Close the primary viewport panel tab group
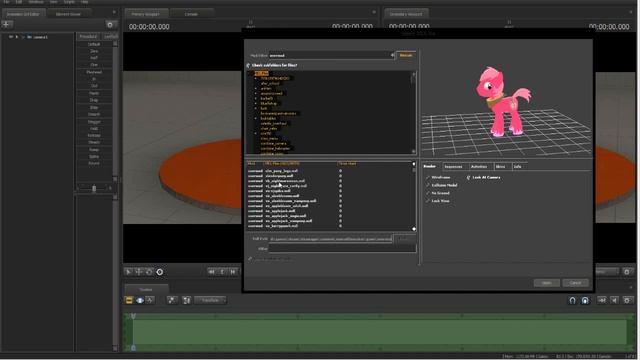The image size is (640, 360). 374,12
